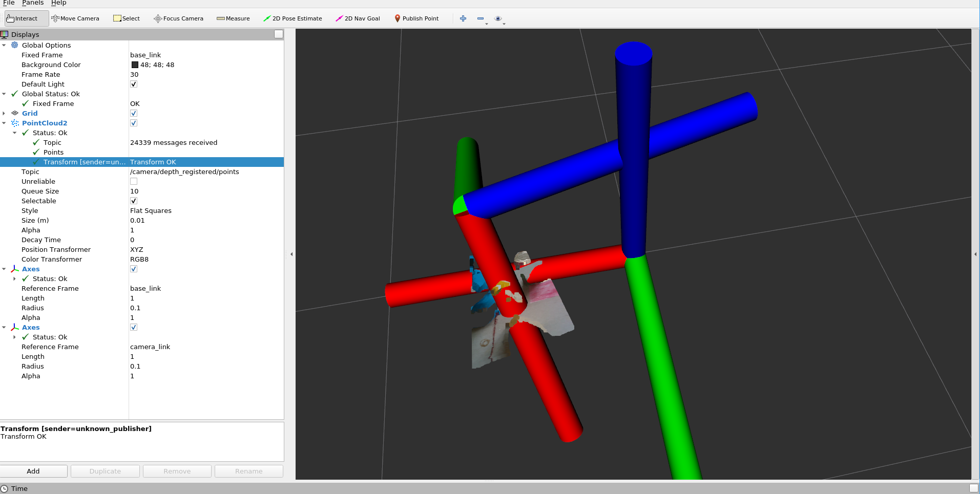This screenshot has width=980, height=494.
Task: Open the Panels menu
Action: coord(33,3)
